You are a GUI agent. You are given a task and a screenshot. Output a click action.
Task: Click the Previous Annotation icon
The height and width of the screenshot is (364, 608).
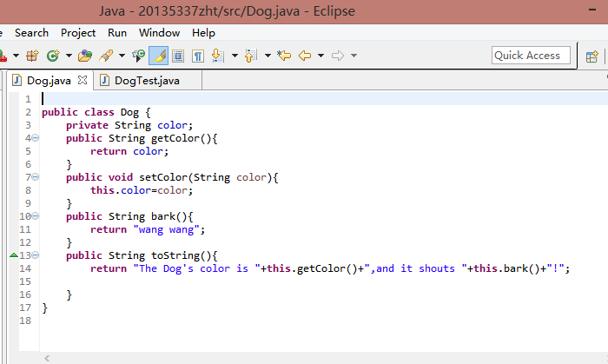[251, 56]
